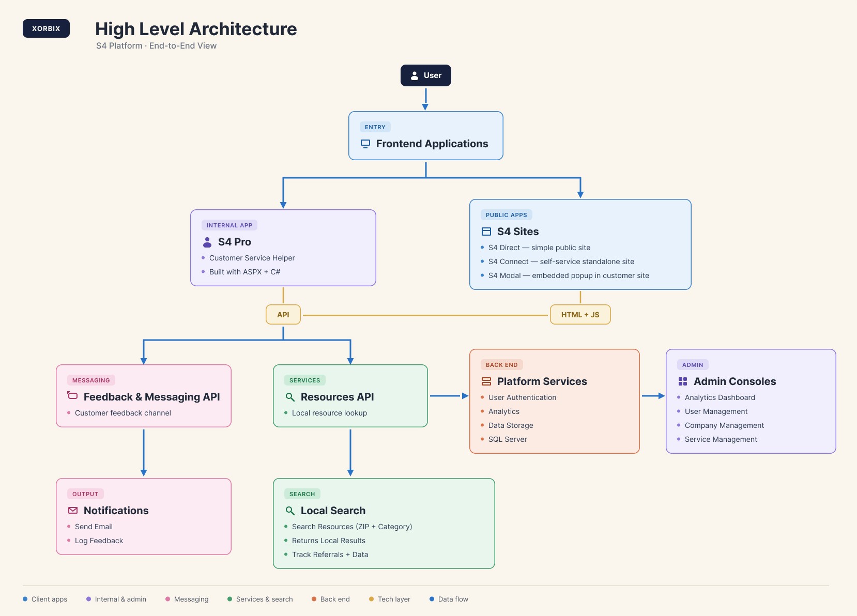Click the SERVICES tag
This screenshot has height=616, width=857.
305,380
